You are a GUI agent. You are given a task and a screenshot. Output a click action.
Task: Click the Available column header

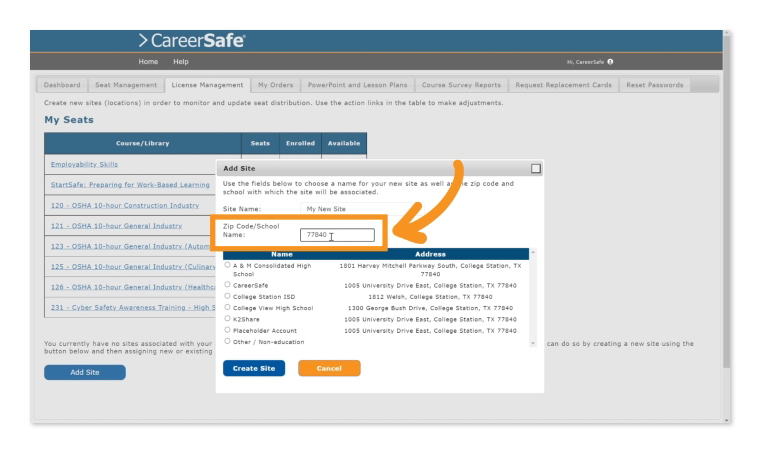pyautogui.click(x=344, y=143)
